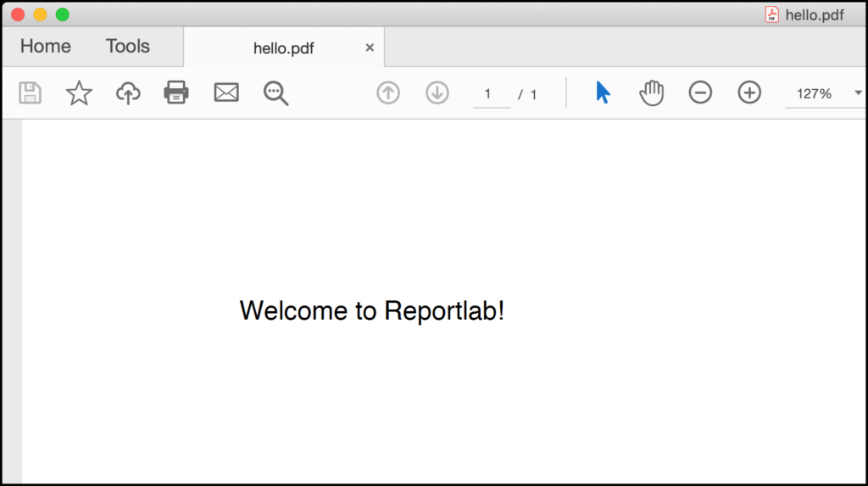Go to next page with down arrow
Viewport: 868px width, 486px height.
pos(437,92)
